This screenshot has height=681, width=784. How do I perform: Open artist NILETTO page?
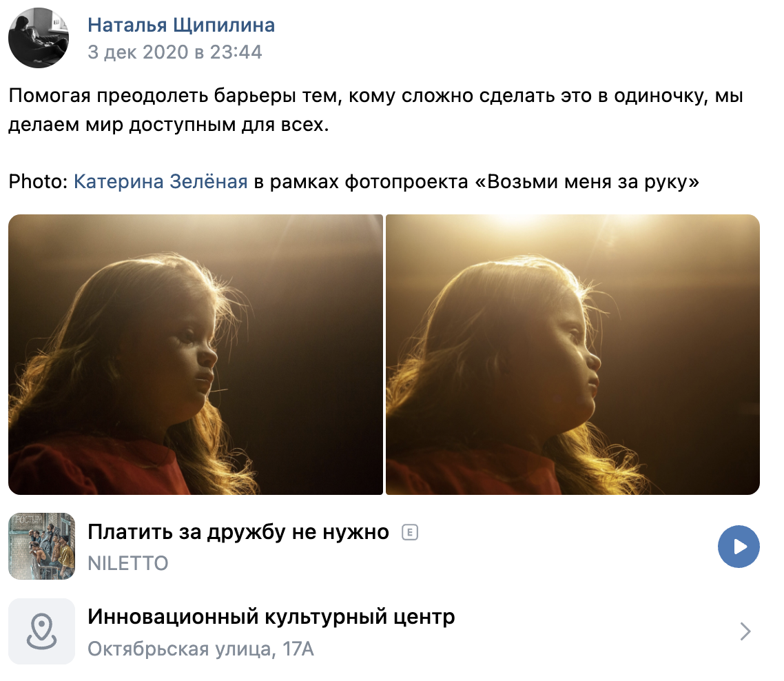[x=128, y=563]
